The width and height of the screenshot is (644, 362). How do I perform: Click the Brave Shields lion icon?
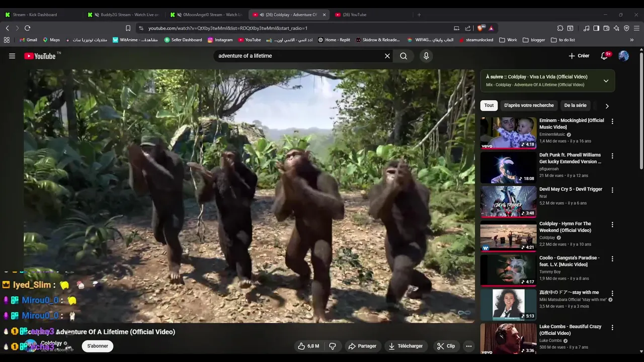click(x=480, y=28)
